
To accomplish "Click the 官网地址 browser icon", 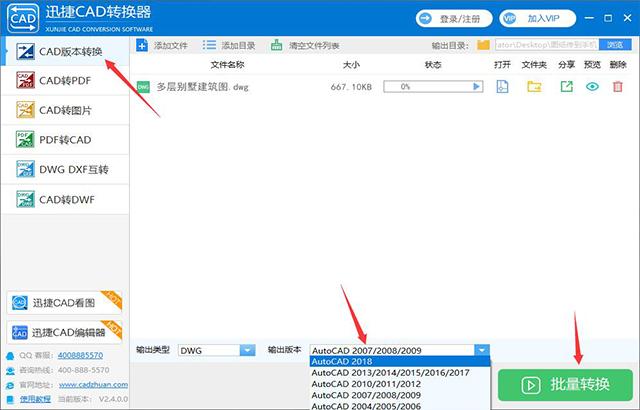I will pos(10,385).
